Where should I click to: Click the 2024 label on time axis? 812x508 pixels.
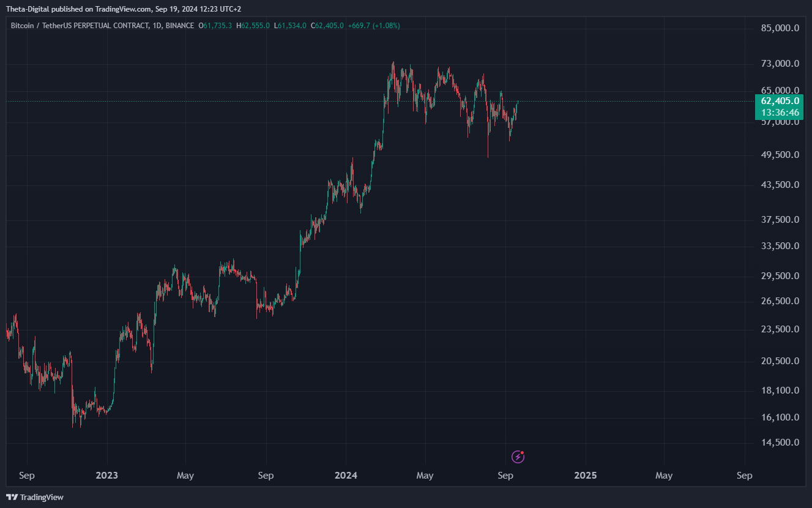click(346, 476)
